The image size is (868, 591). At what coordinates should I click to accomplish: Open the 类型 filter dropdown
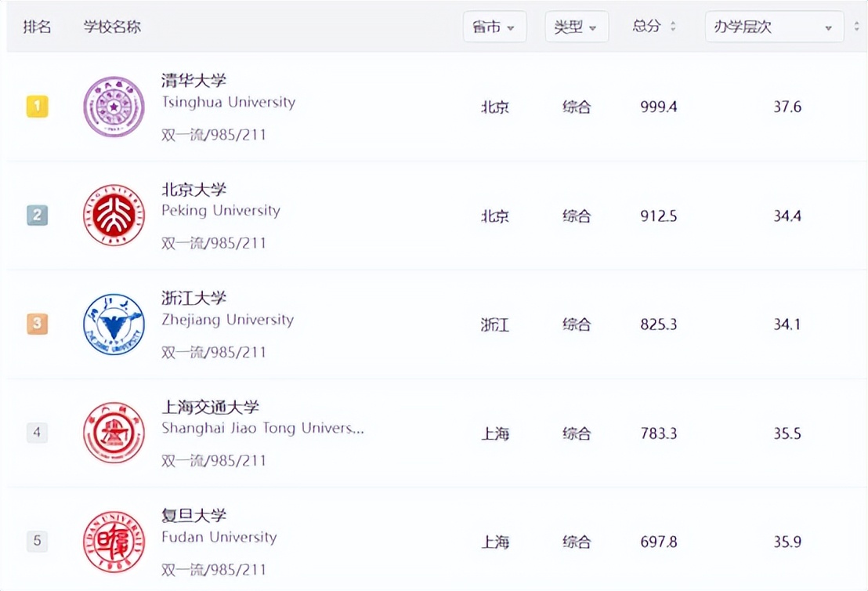(577, 26)
